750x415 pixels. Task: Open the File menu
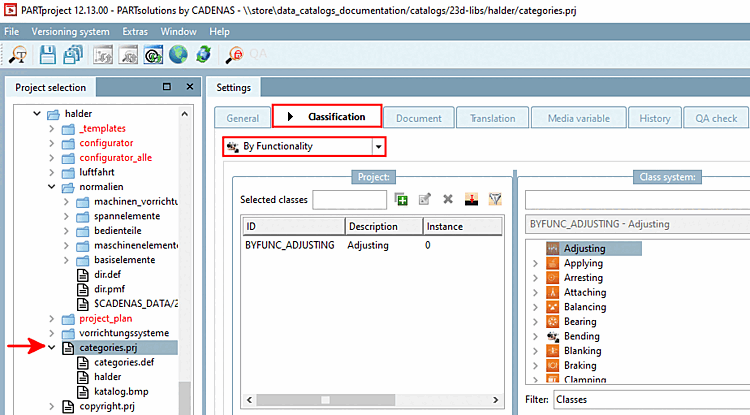(x=11, y=32)
